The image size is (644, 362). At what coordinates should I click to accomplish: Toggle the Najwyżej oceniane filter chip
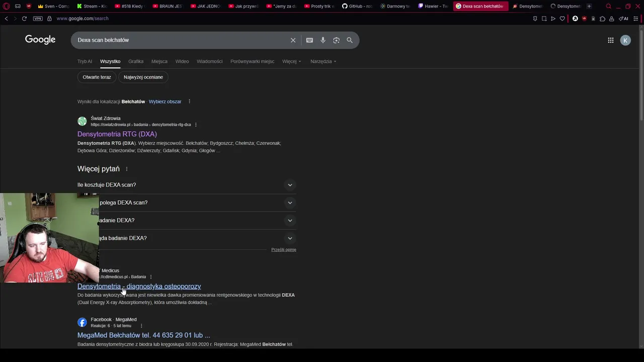(143, 77)
